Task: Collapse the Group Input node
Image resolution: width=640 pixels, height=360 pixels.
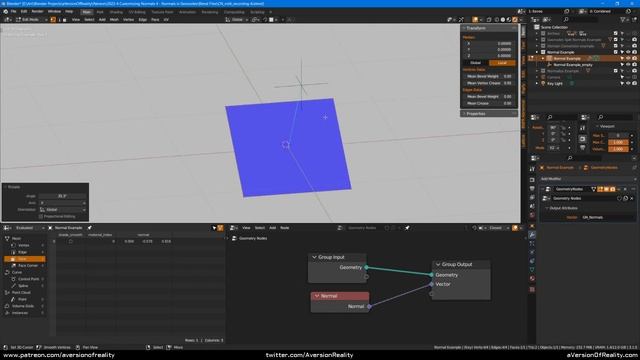Action: [x=314, y=257]
